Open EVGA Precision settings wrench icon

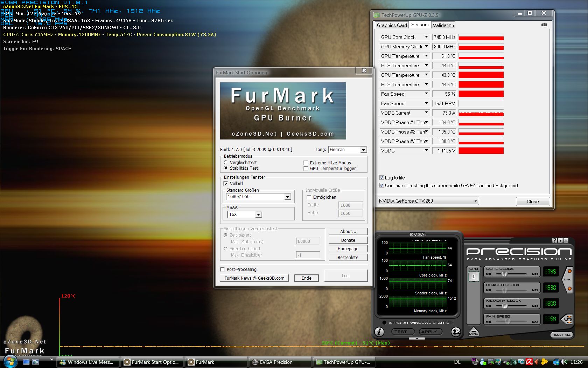pyautogui.click(x=456, y=332)
